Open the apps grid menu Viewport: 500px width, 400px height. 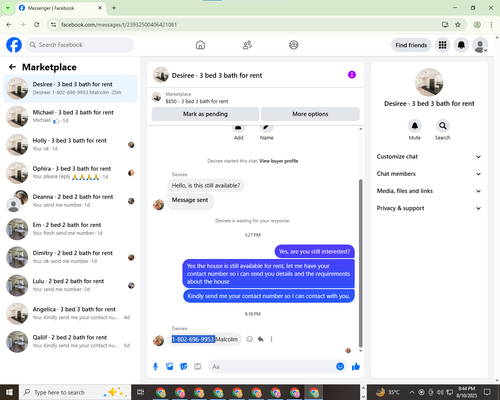click(x=442, y=45)
